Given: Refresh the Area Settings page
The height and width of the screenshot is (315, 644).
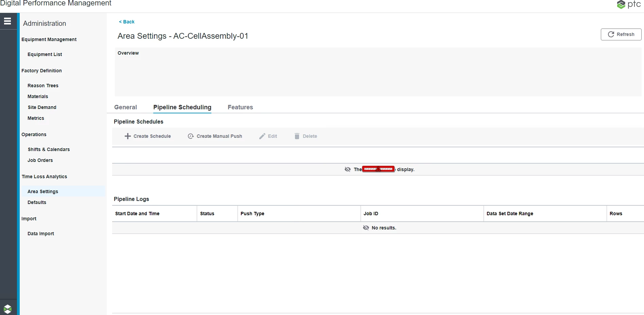Looking at the screenshot, I should 621,34.
